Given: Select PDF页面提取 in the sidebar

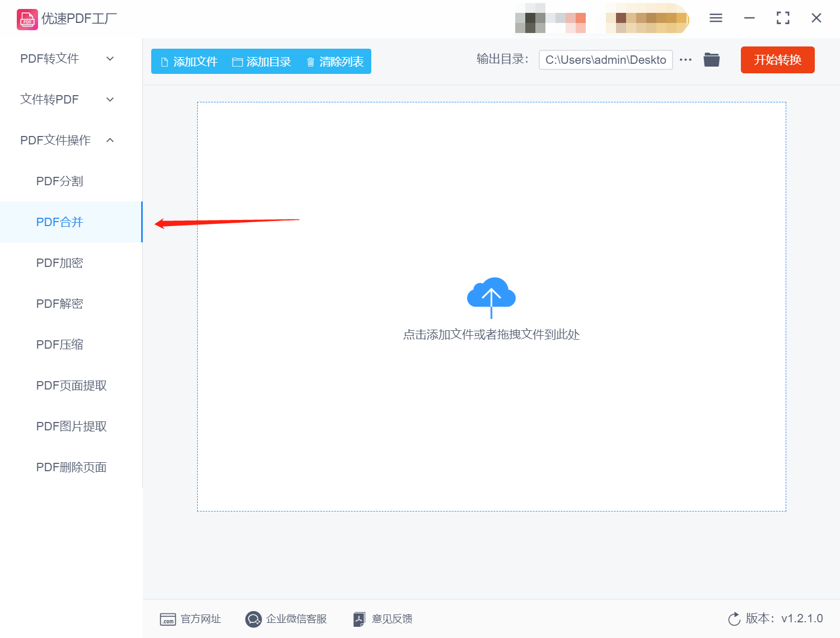Looking at the screenshot, I should (71, 386).
